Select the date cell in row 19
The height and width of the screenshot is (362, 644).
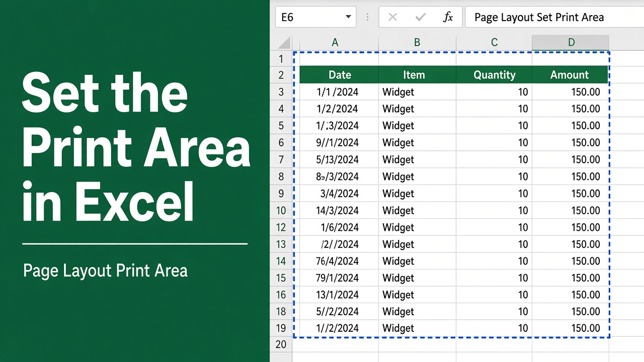pos(339,328)
